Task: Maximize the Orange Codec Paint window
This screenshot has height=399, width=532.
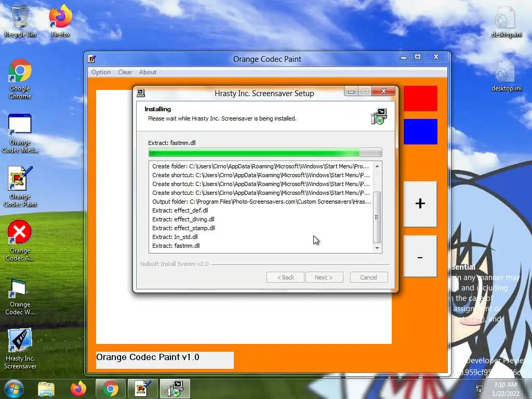Action: pyautogui.click(x=418, y=57)
